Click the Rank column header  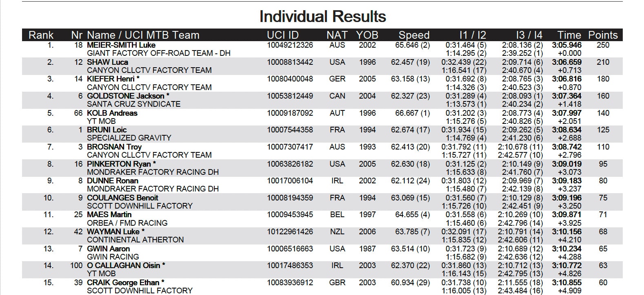(41, 35)
